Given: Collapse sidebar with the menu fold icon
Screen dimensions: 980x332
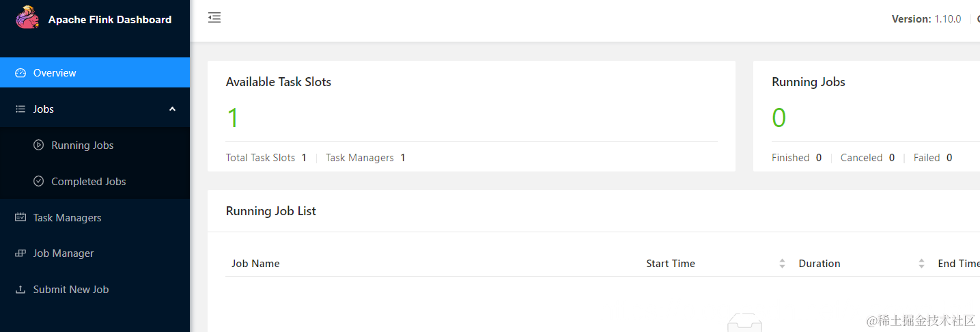Looking at the screenshot, I should [x=214, y=18].
